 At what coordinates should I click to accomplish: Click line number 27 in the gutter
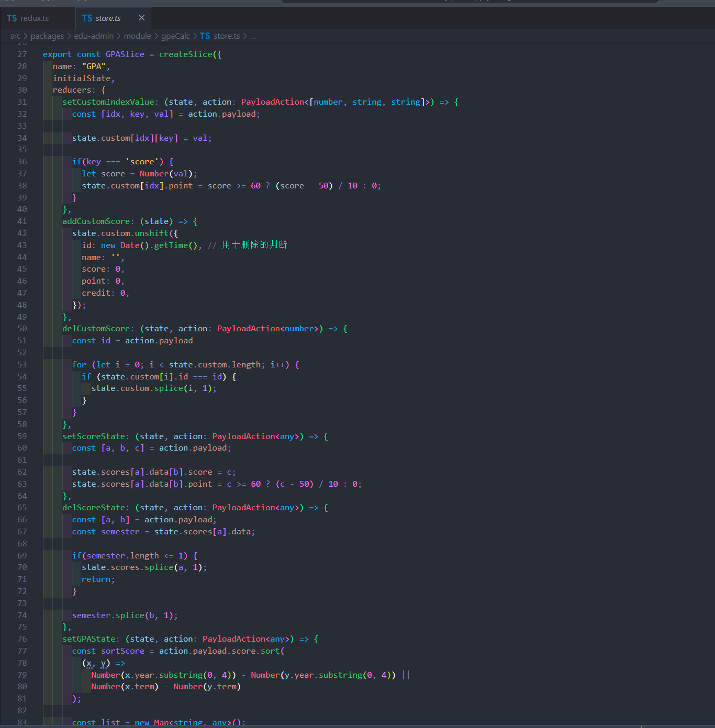[22, 54]
